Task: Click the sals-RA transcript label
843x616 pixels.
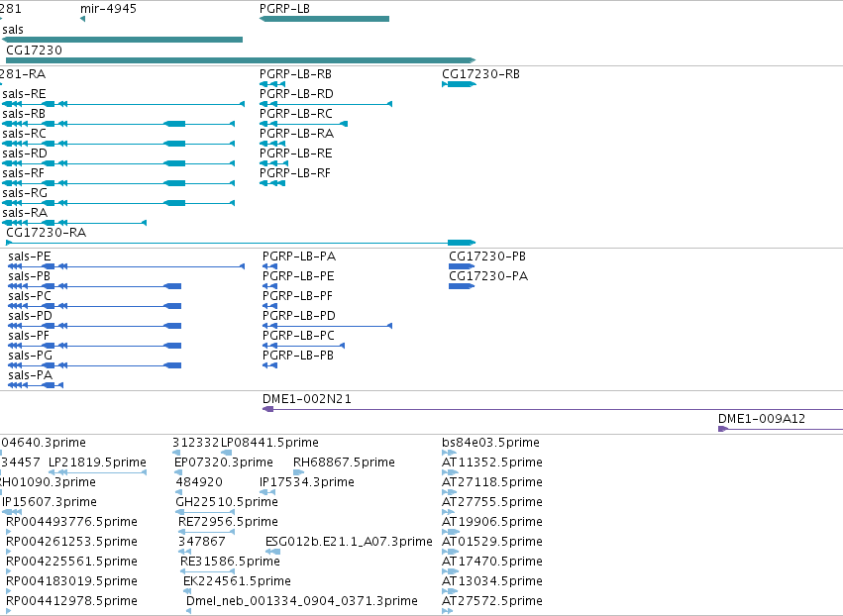Action: click(x=25, y=213)
